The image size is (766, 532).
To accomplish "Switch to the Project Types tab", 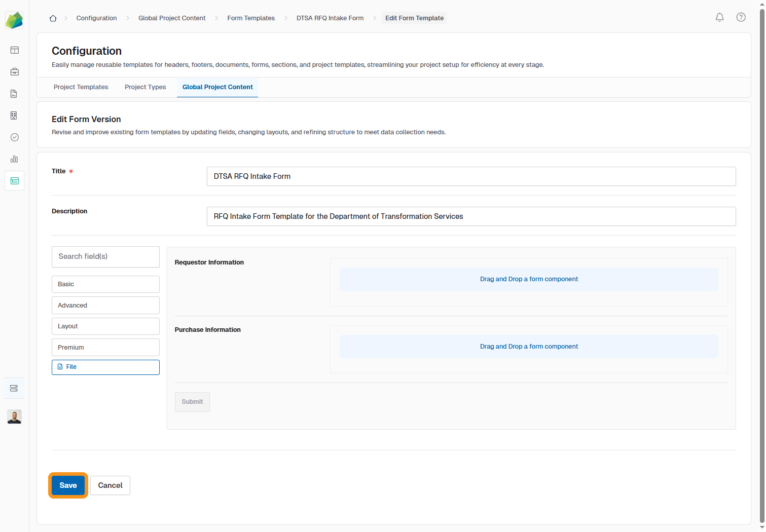I will pos(145,87).
